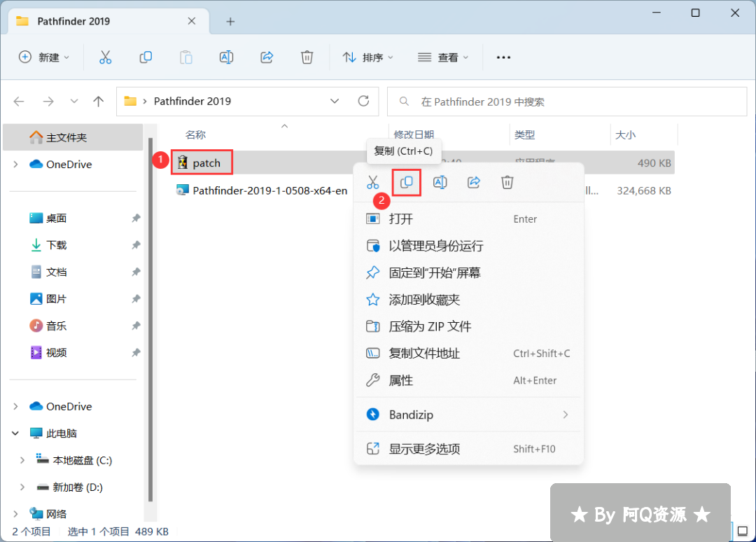
Task: Switch to the large thumbnails view in the status bar
Action: (743, 531)
